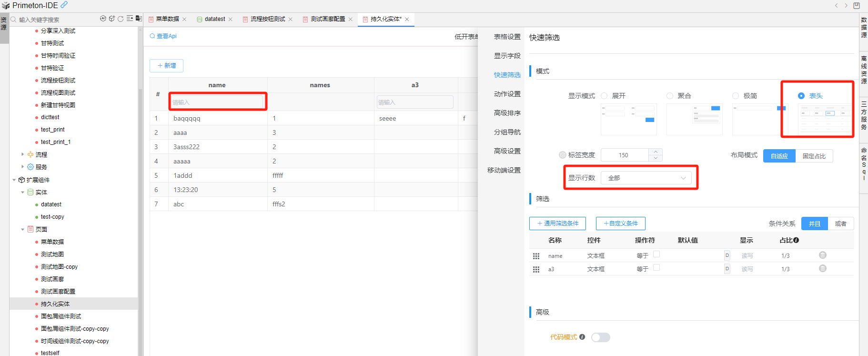Click the collapse-list icon in resource toolbar
This screenshot has height=356, width=868.
[x=130, y=19]
